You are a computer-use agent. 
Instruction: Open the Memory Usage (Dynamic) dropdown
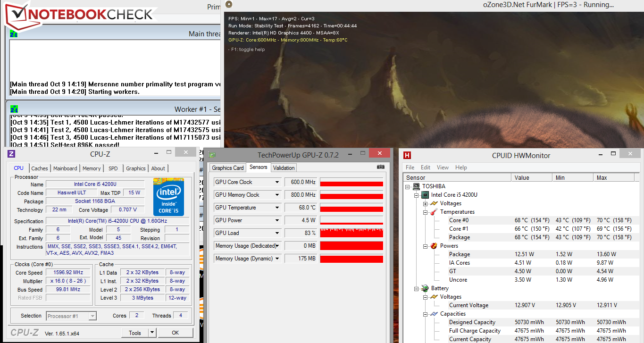point(277,259)
